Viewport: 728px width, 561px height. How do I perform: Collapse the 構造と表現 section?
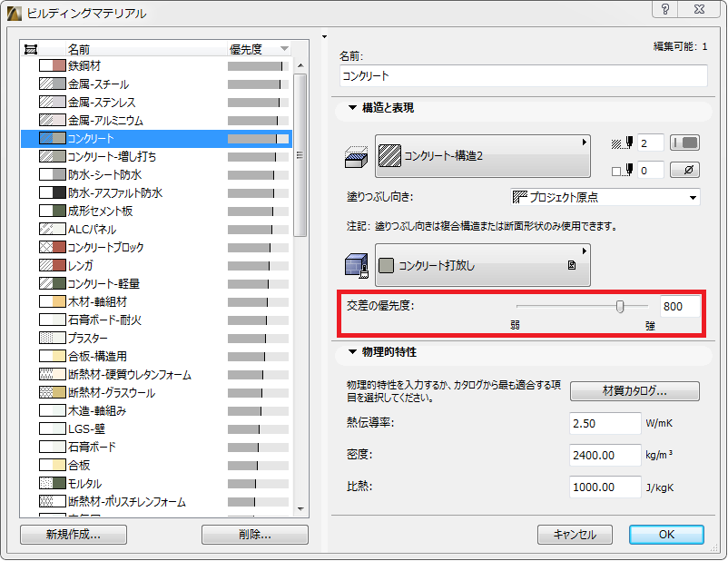point(352,108)
